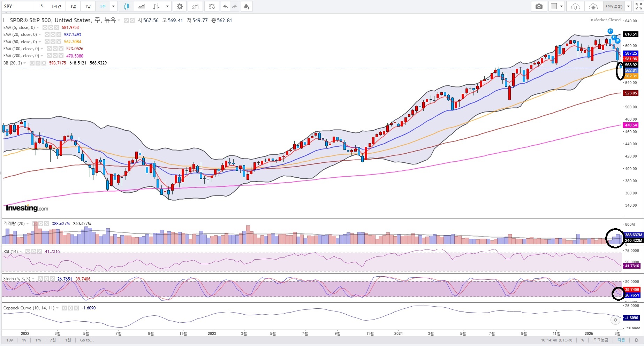Select the 1시간 interval
The height and width of the screenshot is (346, 644).
56,6
